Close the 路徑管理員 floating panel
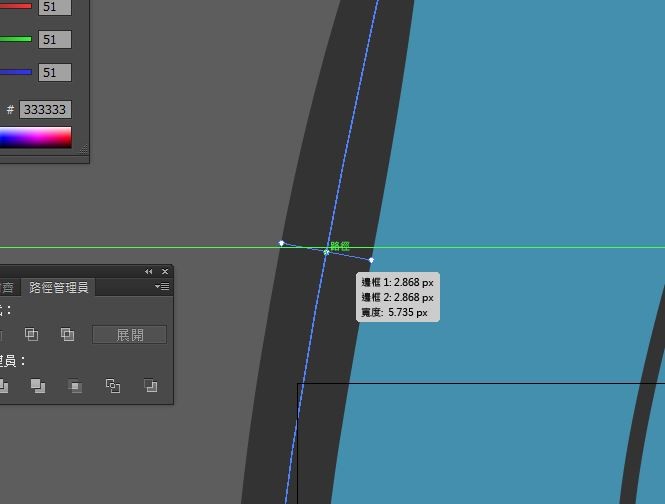 coord(165,272)
